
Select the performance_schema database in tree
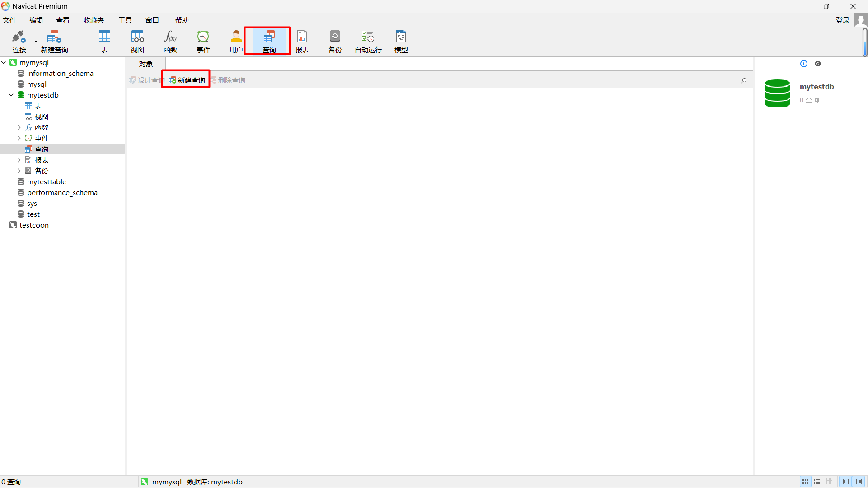[x=62, y=192]
